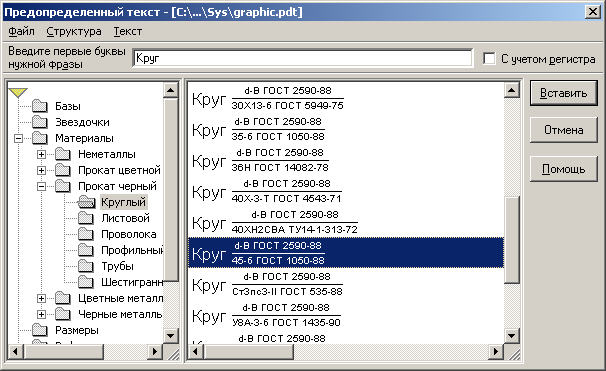Screen dimensions: 606x371
Task: Click the text list scroll down arrow
Action: (512, 335)
